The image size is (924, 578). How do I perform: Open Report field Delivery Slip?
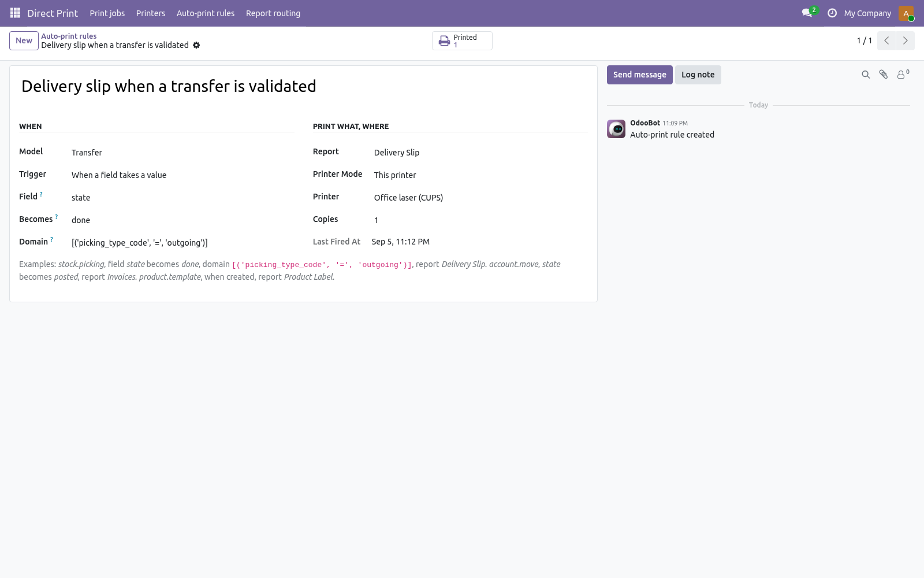[x=480, y=153]
